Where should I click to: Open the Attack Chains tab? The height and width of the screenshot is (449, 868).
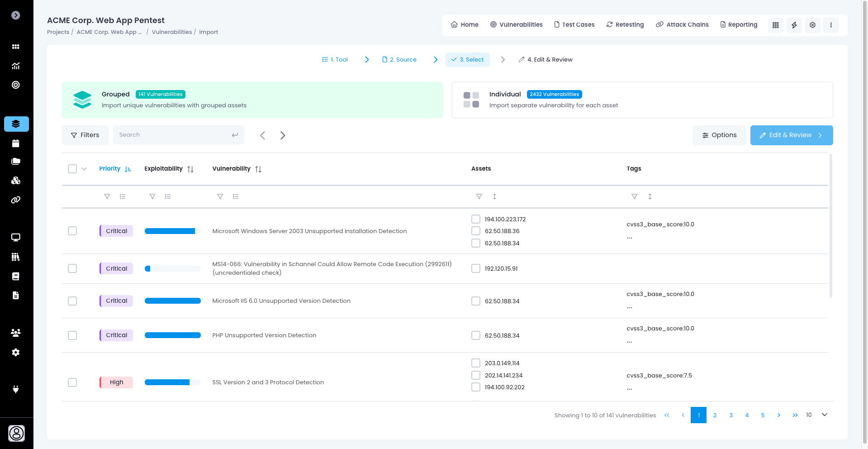(682, 25)
